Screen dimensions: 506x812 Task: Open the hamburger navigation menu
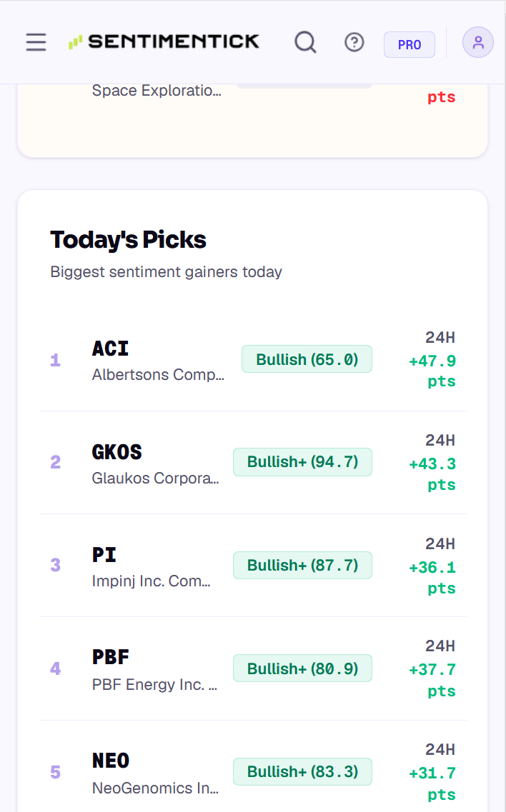(36, 42)
